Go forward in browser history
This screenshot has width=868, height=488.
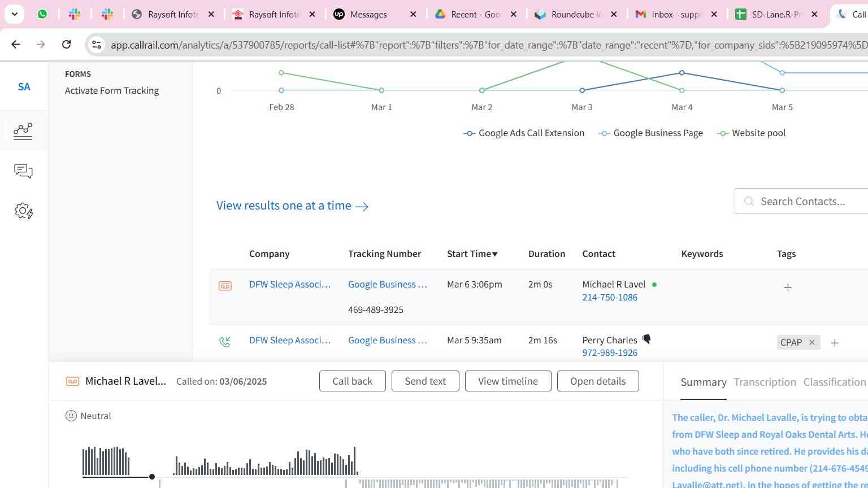pos(41,44)
